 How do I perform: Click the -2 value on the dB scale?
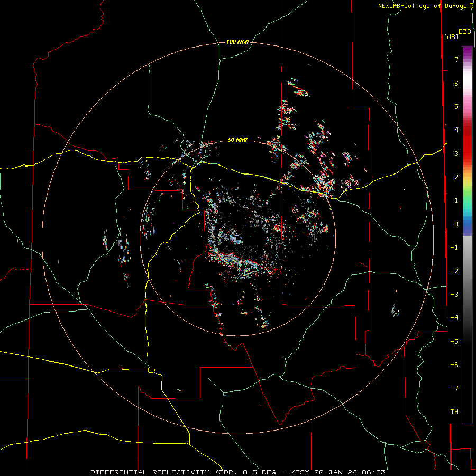pos(454,271)
